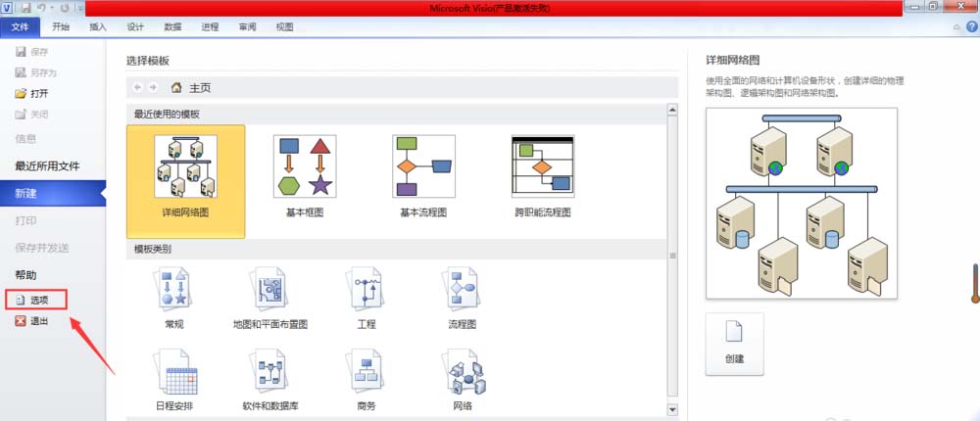Click the 详细网络图 preview image
The height and width of the screenshot is (421, 980).
coord(802,203)
